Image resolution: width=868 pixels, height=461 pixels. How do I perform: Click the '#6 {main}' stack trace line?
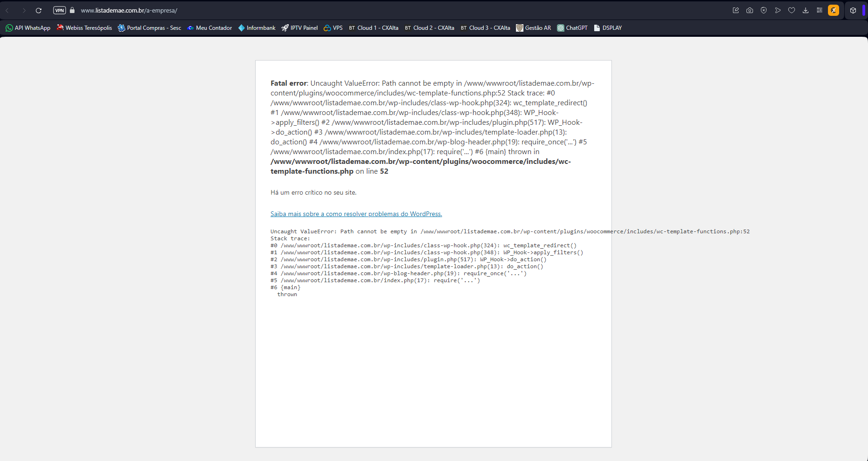click(285, 287)
